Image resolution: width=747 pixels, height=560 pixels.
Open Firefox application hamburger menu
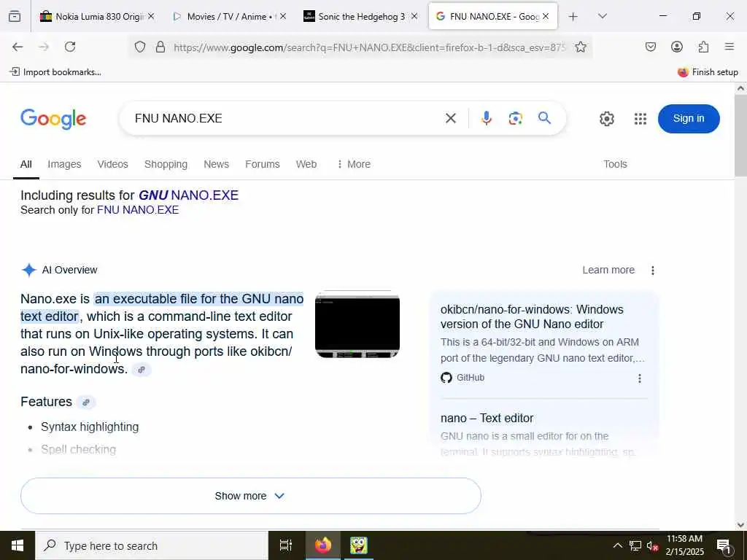coord(729,47)
